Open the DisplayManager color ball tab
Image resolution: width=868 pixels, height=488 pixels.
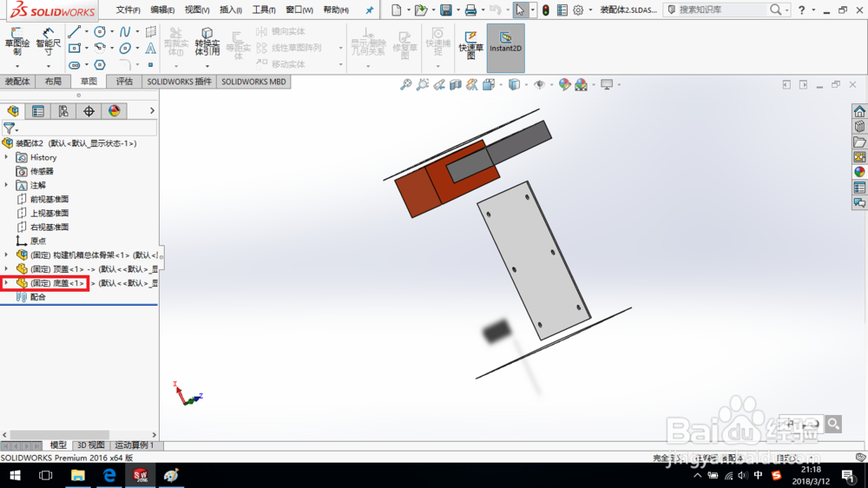click(114, 111)
